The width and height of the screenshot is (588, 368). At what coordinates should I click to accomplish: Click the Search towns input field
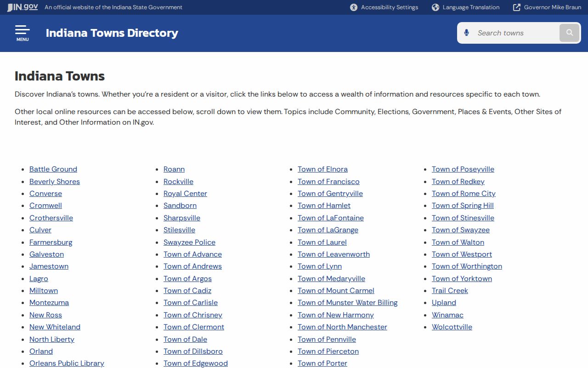516,33
